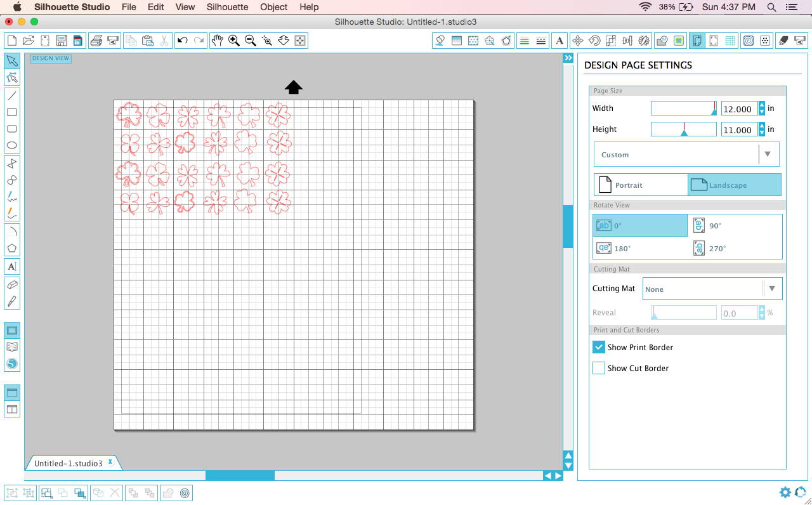This screenshot has width=812, height=505.
Task: Rotate view to 180°
Action: pyautogui.click(x=641, y=248)
